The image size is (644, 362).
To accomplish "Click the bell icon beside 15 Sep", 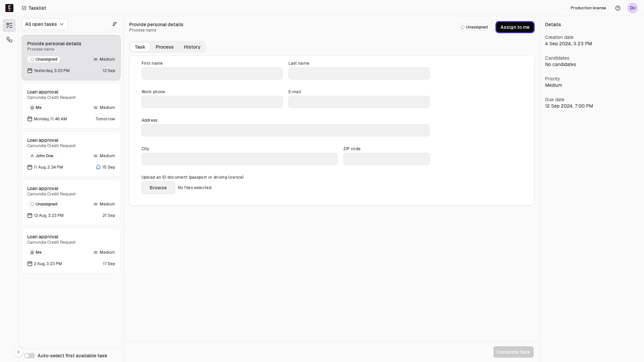I will click(98, 167).
